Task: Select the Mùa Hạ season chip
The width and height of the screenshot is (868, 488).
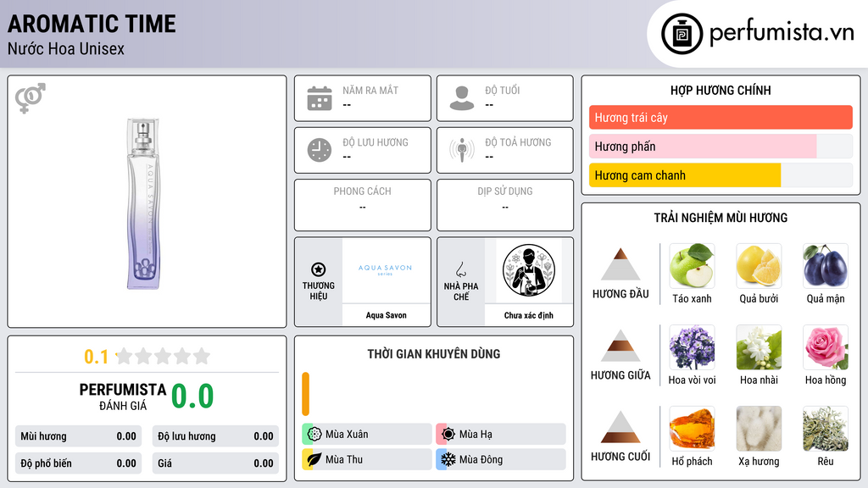Action: pyautogui.click(x=501, y=434)
